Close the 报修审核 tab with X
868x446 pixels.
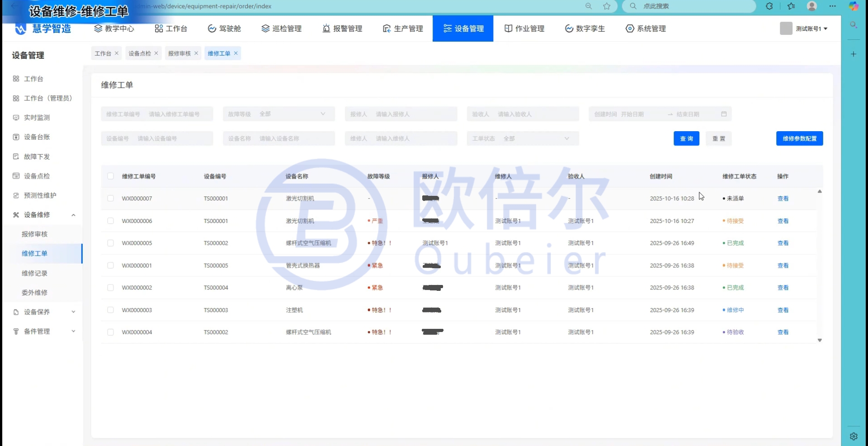tap(196, 53)
